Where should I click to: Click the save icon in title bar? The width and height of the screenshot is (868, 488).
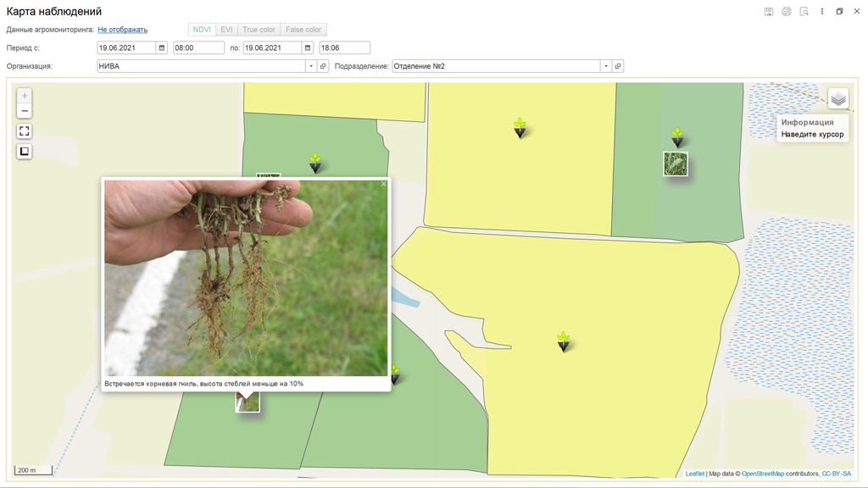click(769, 12)
